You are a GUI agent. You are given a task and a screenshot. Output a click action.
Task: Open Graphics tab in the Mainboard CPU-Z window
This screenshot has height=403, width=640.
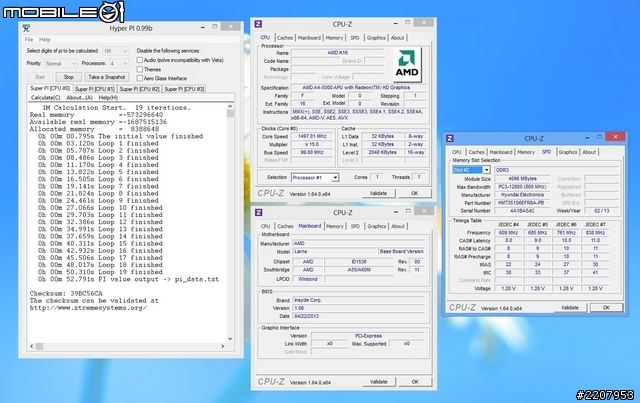click(x=376, y=226)
